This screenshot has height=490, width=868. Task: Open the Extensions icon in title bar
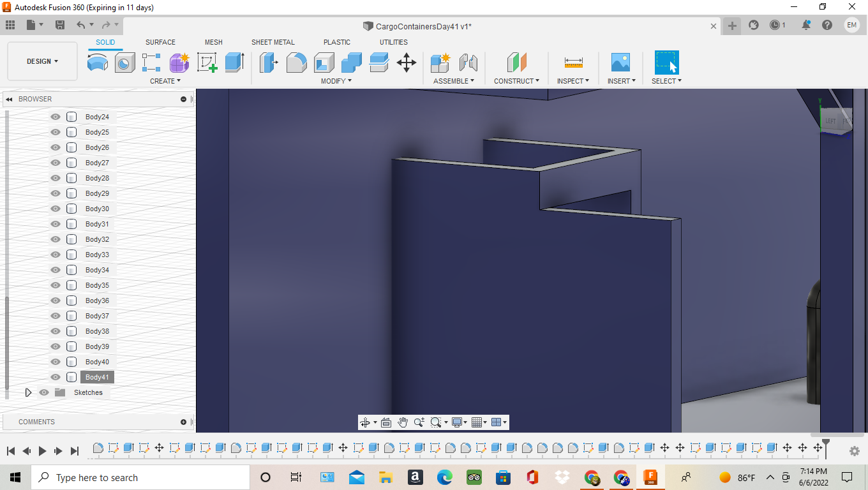coord(754,26)
